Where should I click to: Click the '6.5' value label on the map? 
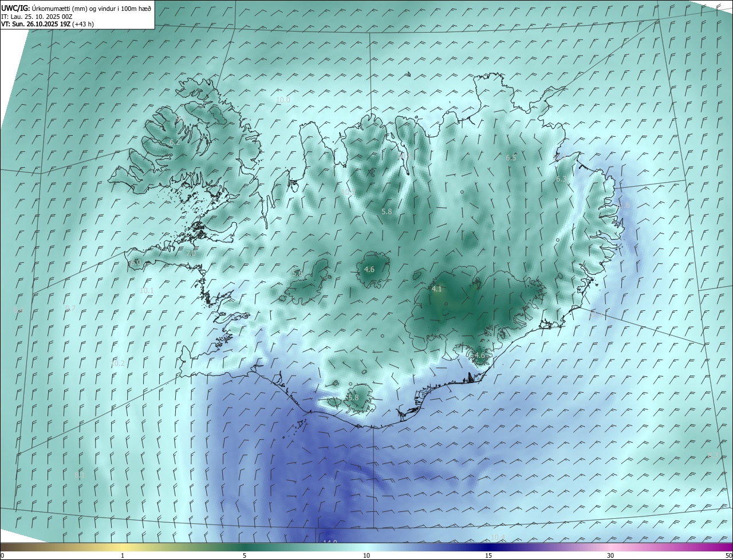[x=511, y=158]
